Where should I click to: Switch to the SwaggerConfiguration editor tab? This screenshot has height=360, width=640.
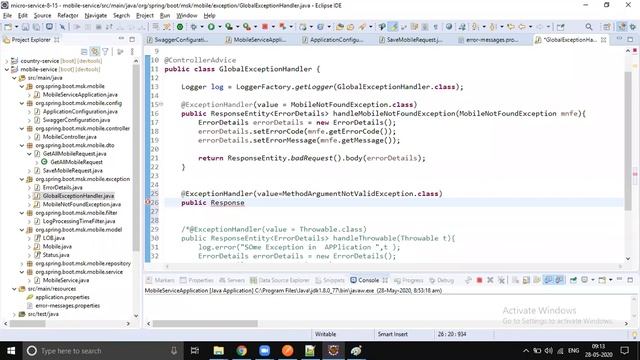pyautogui.click(x=178, y=40)
